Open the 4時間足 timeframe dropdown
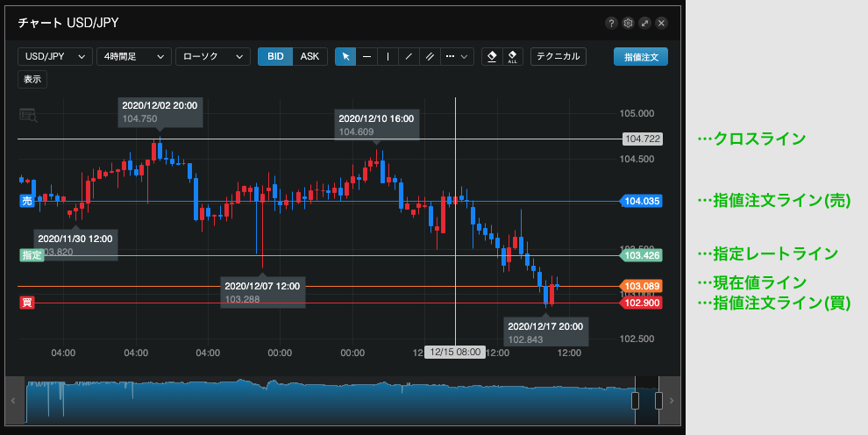The image size is (868, 435). coord(133,56)
